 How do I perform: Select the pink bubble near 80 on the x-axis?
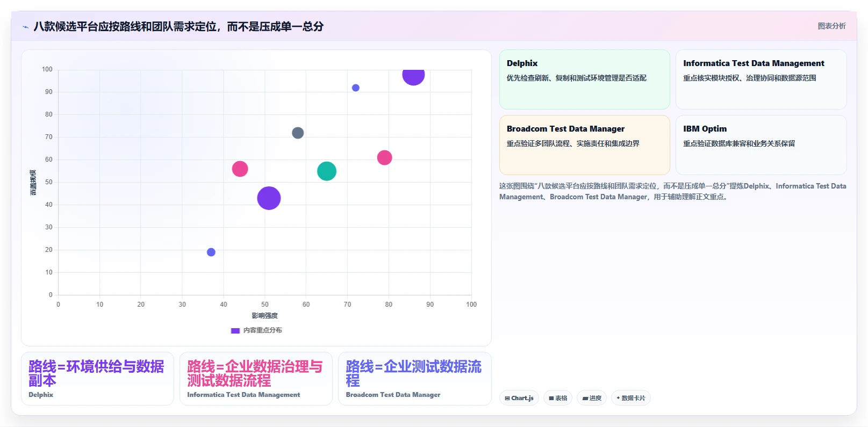pyautogui.click(x=384, y=157)
